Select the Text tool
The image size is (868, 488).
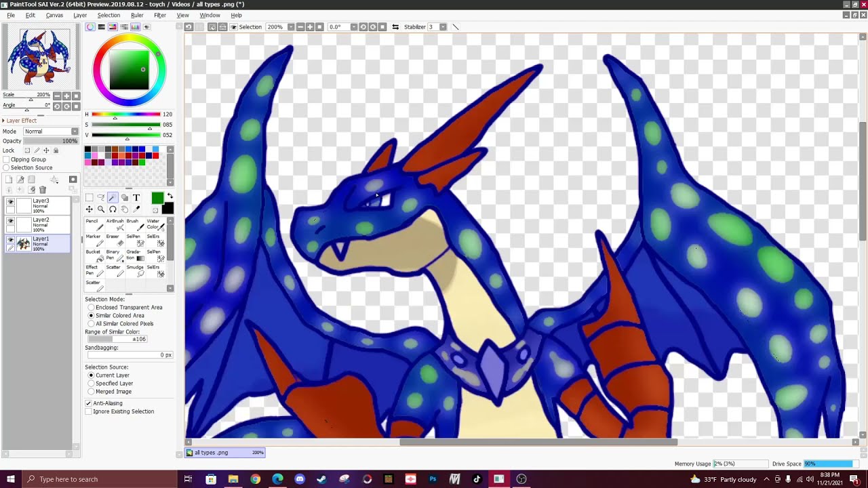pos(136,198)
